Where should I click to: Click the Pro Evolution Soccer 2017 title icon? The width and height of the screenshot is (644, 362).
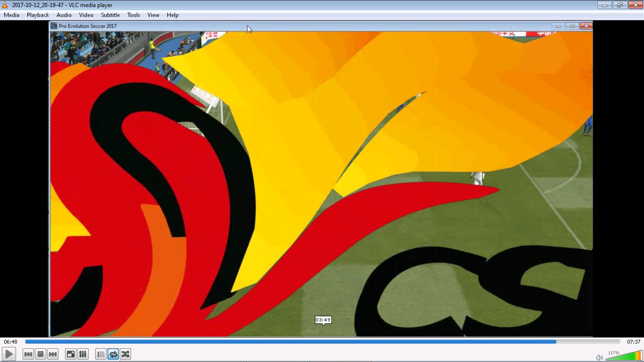tap(54, 26)
